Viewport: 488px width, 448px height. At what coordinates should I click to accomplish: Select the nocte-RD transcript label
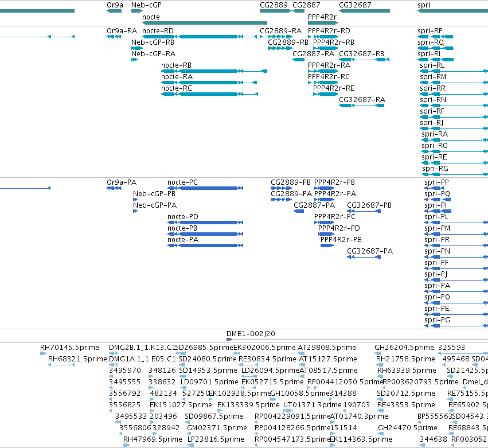[158, 31]
